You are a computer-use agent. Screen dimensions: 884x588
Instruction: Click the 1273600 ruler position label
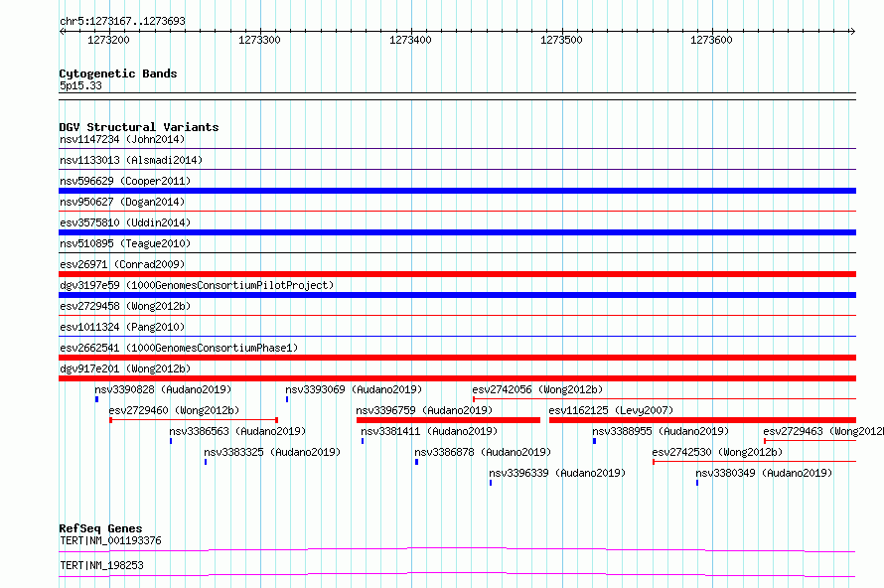click(x=711, y=40)
